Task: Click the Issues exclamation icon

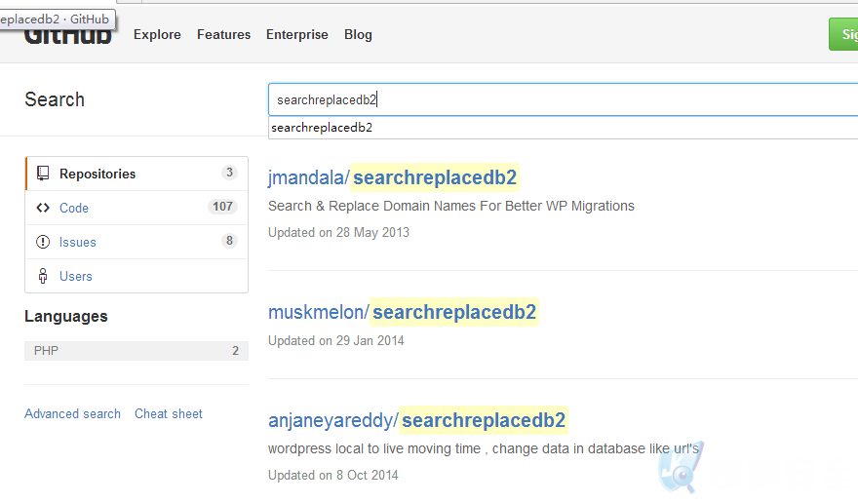Action: [43, 242]
